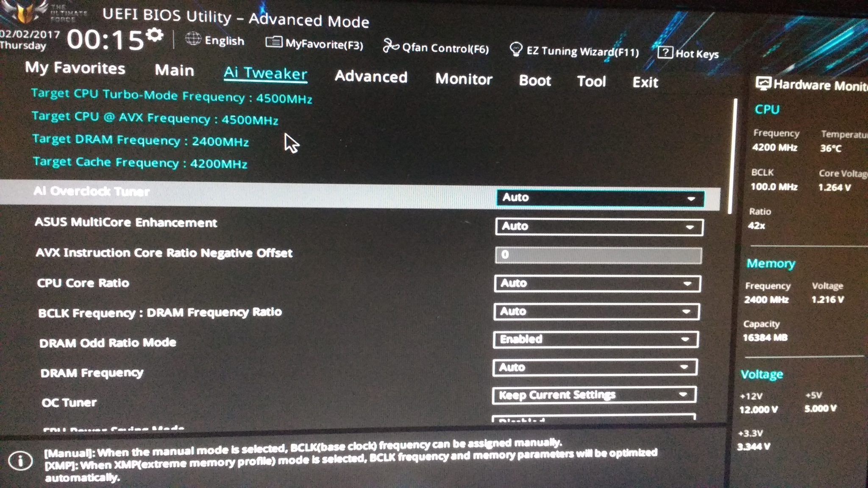Click CPU temperature 36°C value

pyautogui.click(x=830, y=148)
